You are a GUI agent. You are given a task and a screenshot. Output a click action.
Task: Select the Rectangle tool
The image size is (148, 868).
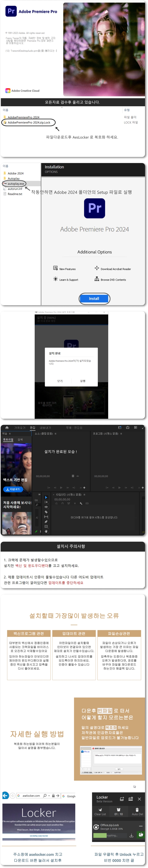pyautogui.click(x=46, y=526)
